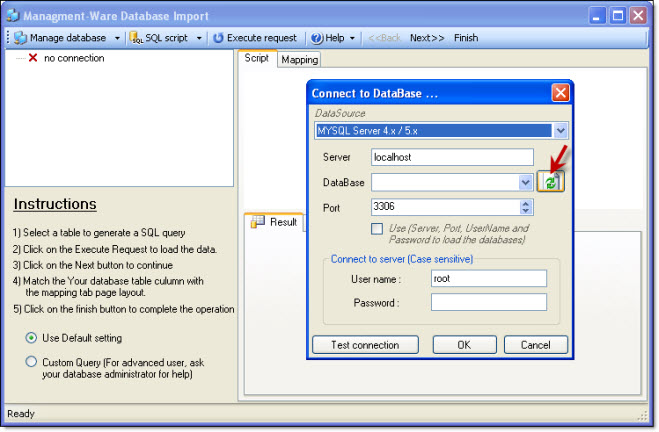Click the Finish toolbar button
The height and width of the screenshot is (432, 659).
(x=466, y=38)
